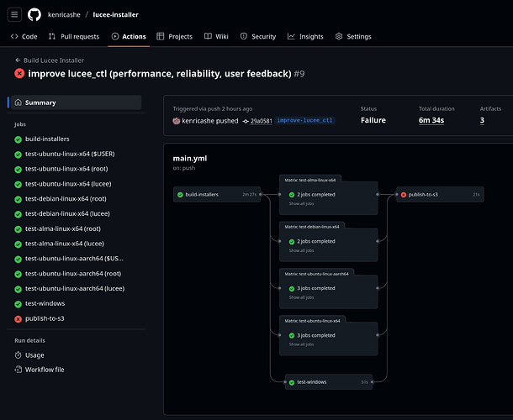Click the 6m 34s total duration link
This screenshot has width=513, height=420.
coord(431,120)
